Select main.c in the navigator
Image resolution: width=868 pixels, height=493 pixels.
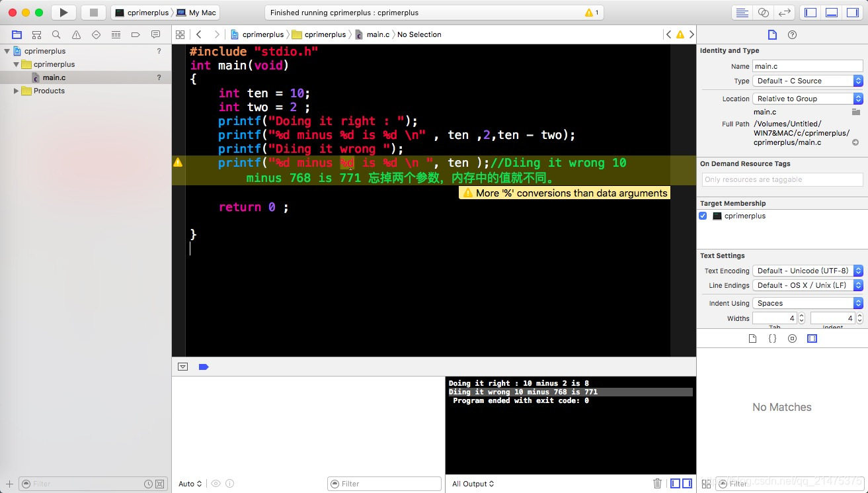tap(54, 77)
